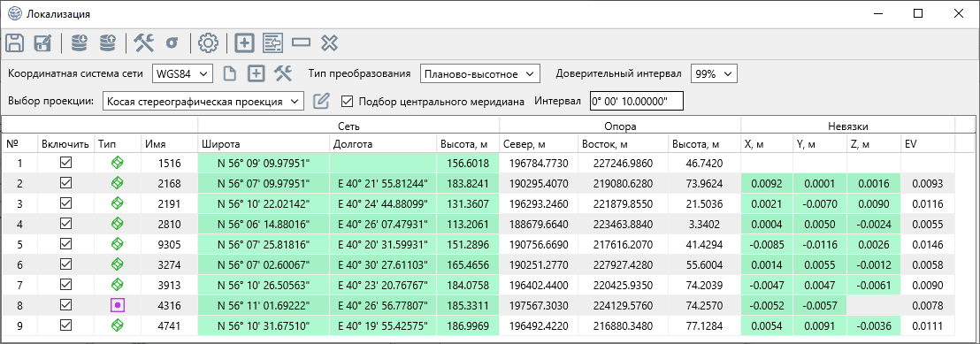Click the type icon for point 2191

point(117,203)
